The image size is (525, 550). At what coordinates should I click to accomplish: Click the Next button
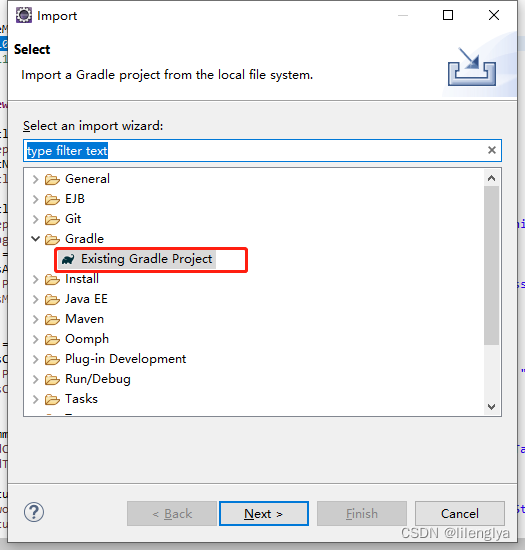coord(264,514)
